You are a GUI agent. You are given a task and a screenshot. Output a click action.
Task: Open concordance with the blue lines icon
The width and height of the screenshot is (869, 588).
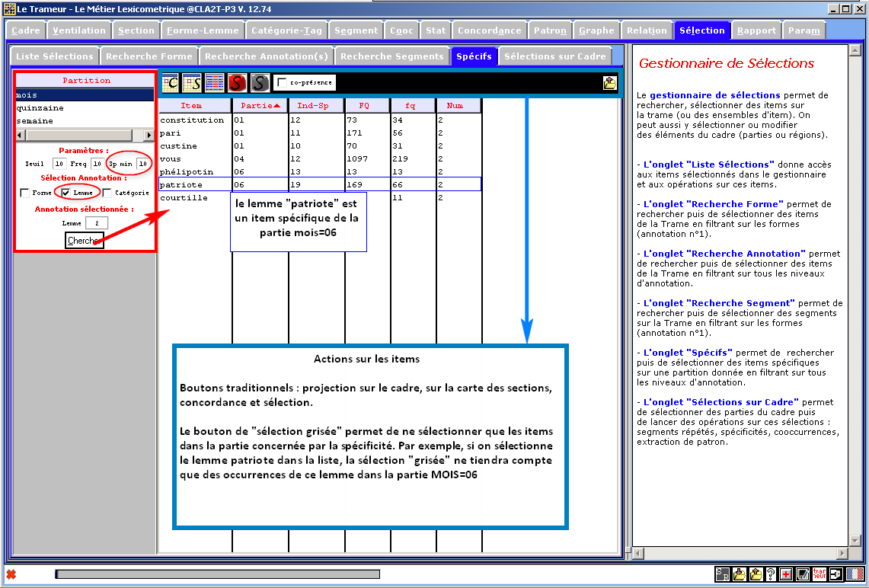click(x=215, y=83)
